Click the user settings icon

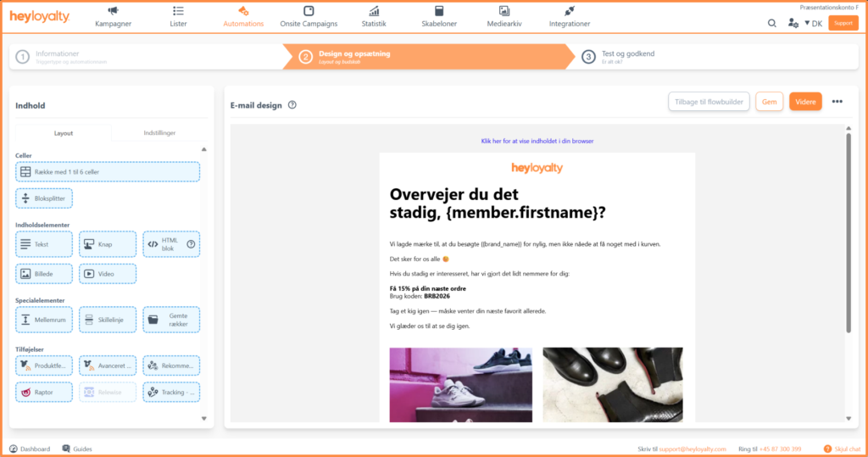(793, 23)
